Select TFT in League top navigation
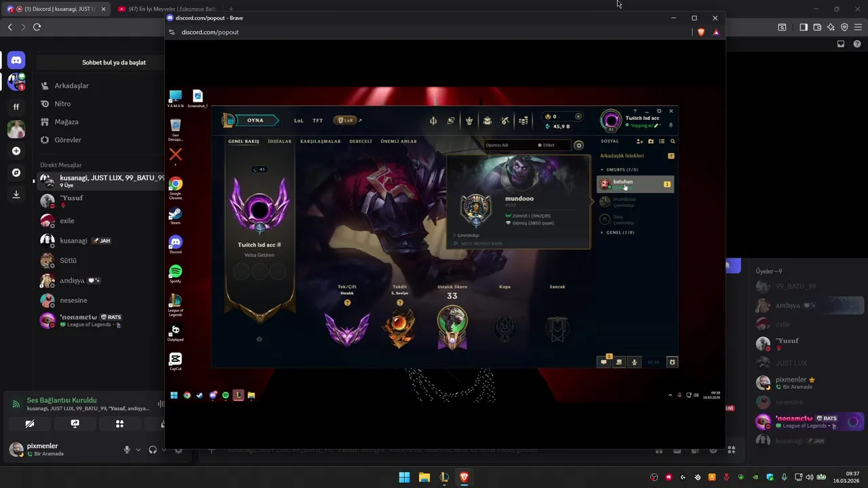 click(x=317, y=121)
